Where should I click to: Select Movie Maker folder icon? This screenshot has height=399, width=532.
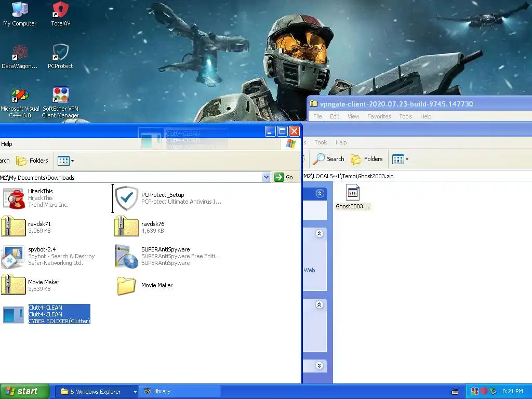tap(126, 286)
